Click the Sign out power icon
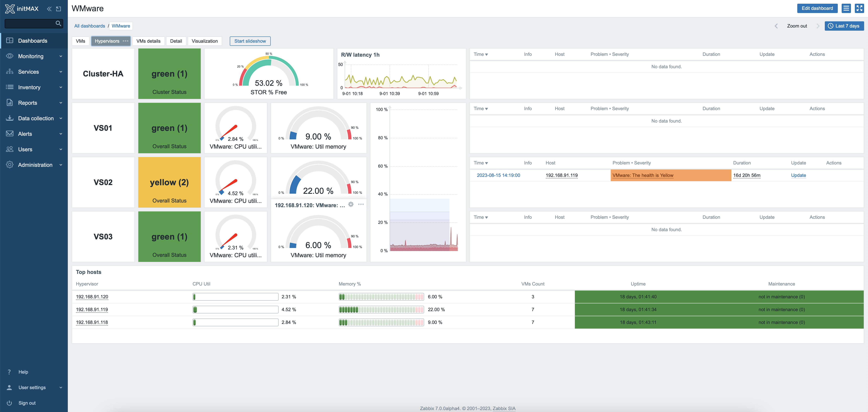The width and height of the screenshot is (868, 412). (9, 403)
